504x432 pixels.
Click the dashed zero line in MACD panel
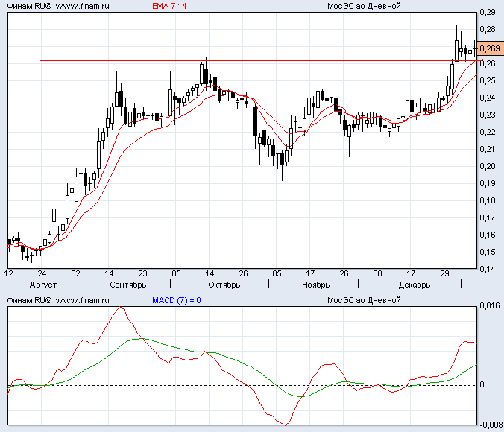point(242,385)
